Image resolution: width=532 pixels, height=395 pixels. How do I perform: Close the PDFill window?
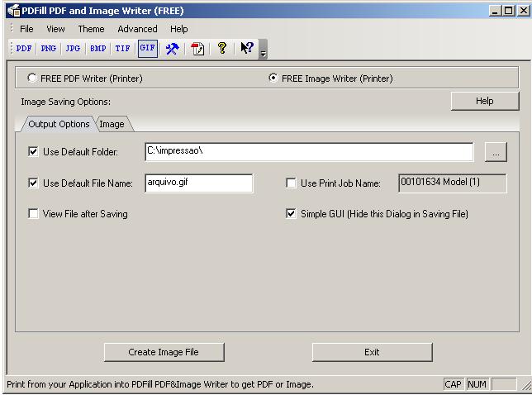click(524, 11)
